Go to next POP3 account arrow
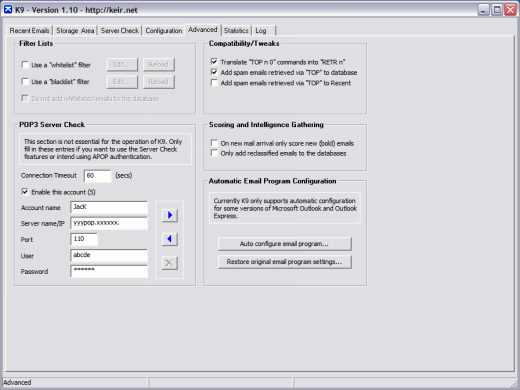Image resolution: width=520 pixels, height=390 pixels. pos(170,215)
